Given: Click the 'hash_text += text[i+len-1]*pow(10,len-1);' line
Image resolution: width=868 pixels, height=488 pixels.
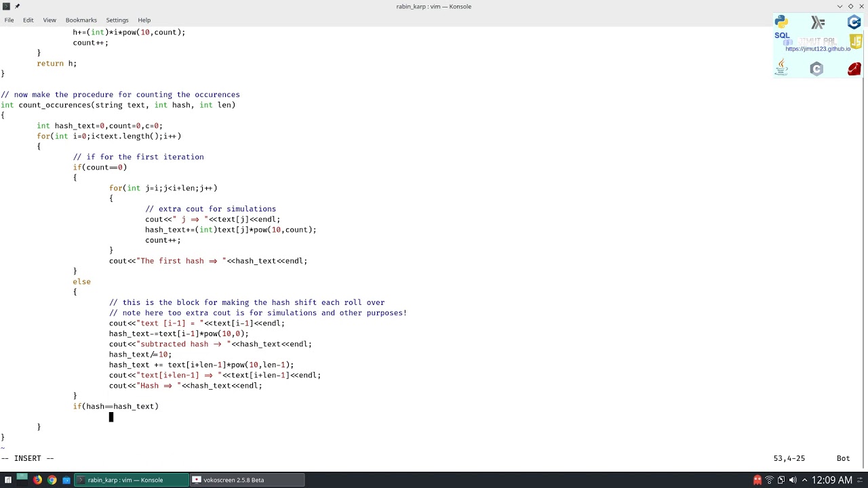Looking at the screenshot, I should point(201,365).
